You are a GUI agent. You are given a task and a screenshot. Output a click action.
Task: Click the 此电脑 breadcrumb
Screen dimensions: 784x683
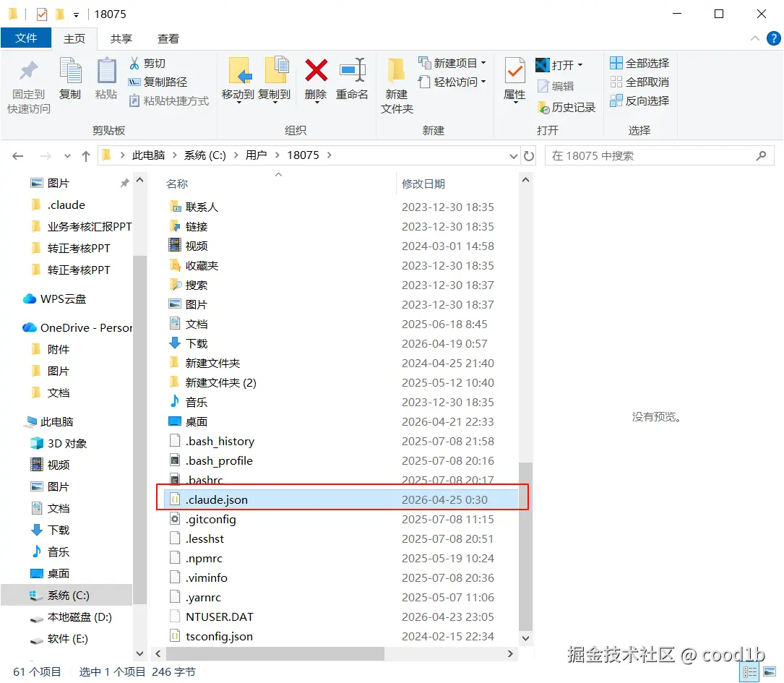coord(149,155)
